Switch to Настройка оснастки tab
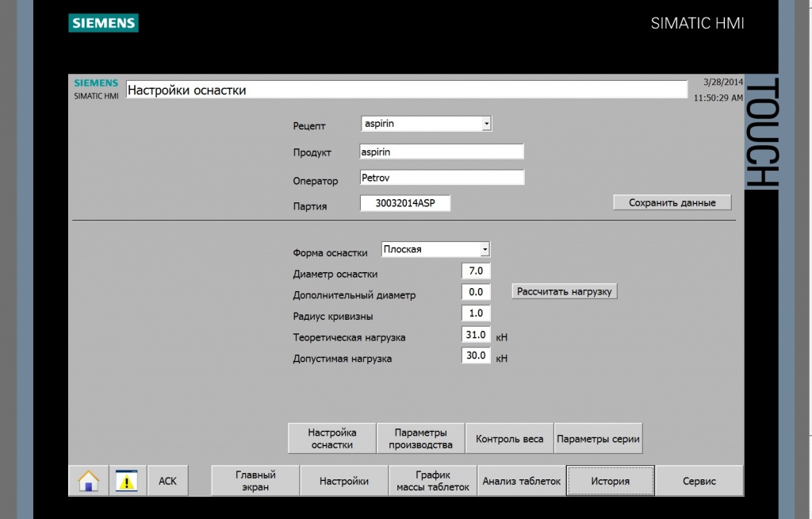812x519 pixels. pos(331,438)
